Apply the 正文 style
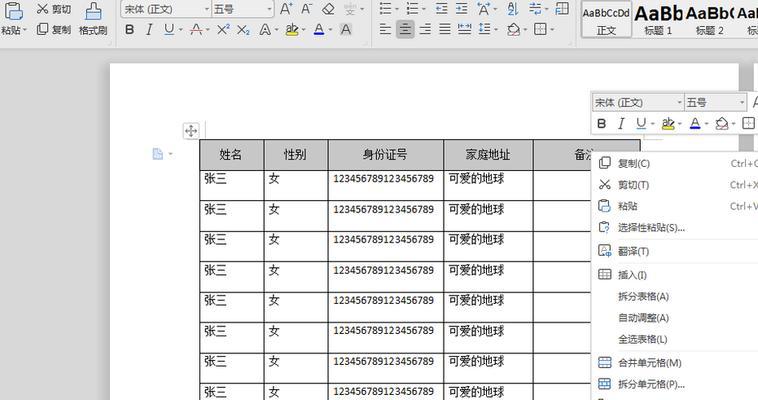 (606, 20)
